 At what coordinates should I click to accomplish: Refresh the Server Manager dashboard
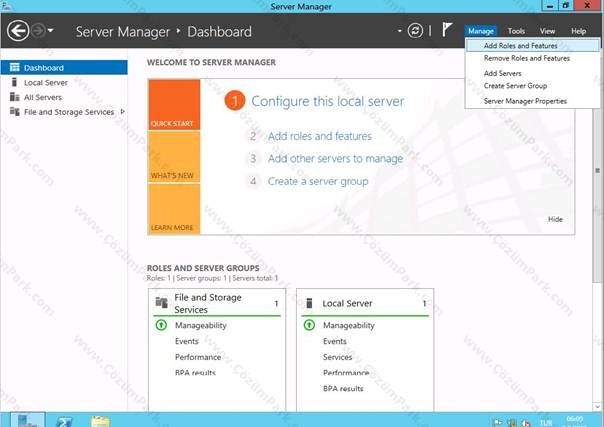click(415, 31)
